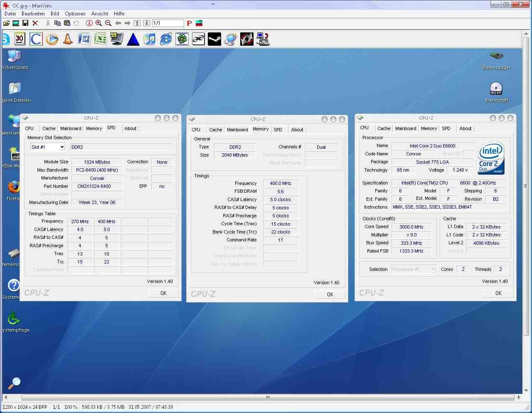
Task: Switch to Cache tab in the processor window
Action: 384,129
